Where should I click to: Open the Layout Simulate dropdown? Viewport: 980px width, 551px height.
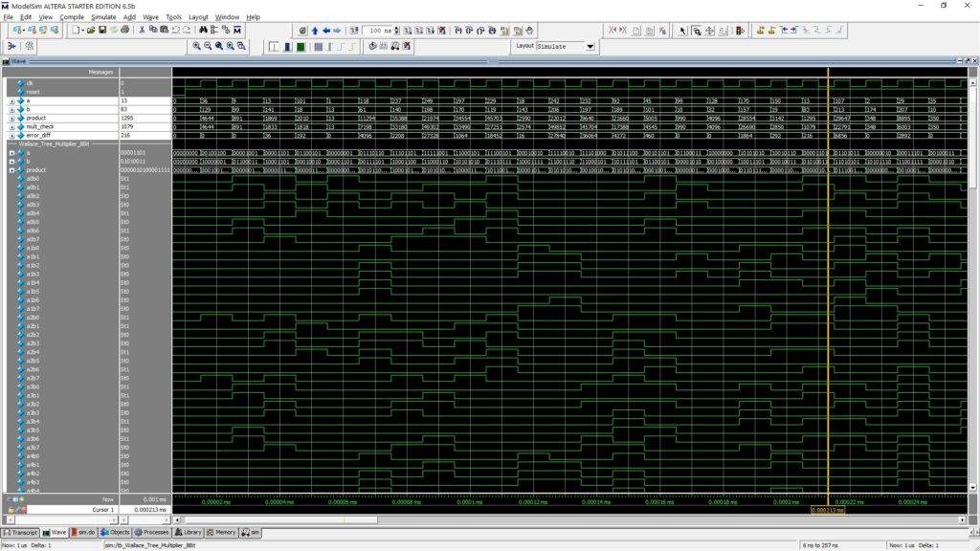tap(590, 46)
